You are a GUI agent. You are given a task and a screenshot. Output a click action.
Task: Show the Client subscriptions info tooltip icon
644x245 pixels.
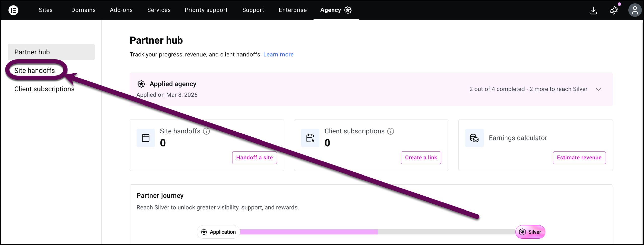point(390,131)
